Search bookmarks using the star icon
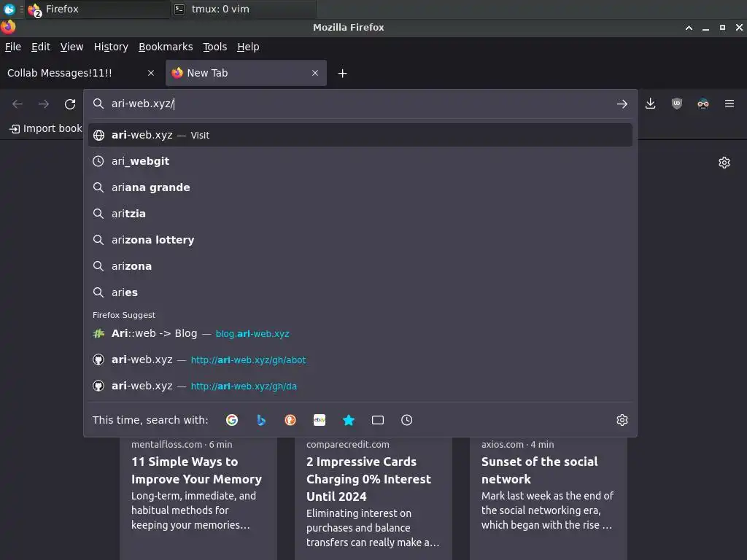 point(349,420)
